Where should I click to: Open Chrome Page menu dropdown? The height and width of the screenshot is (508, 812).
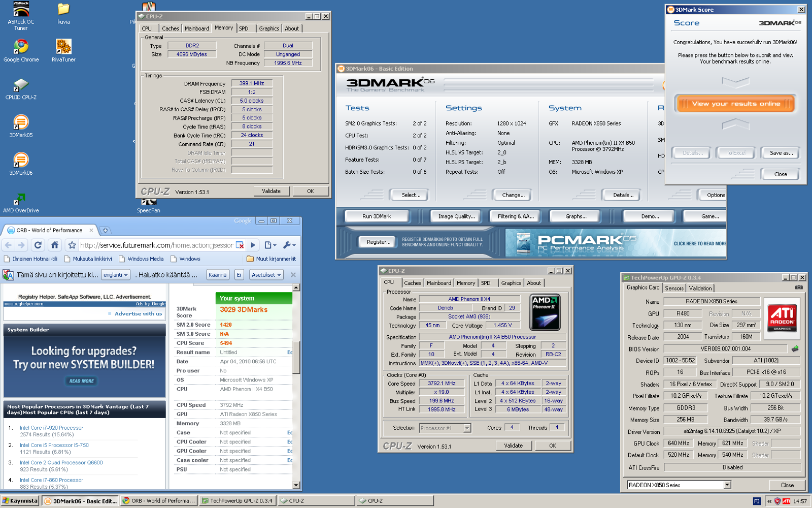(x=270, y=245)
